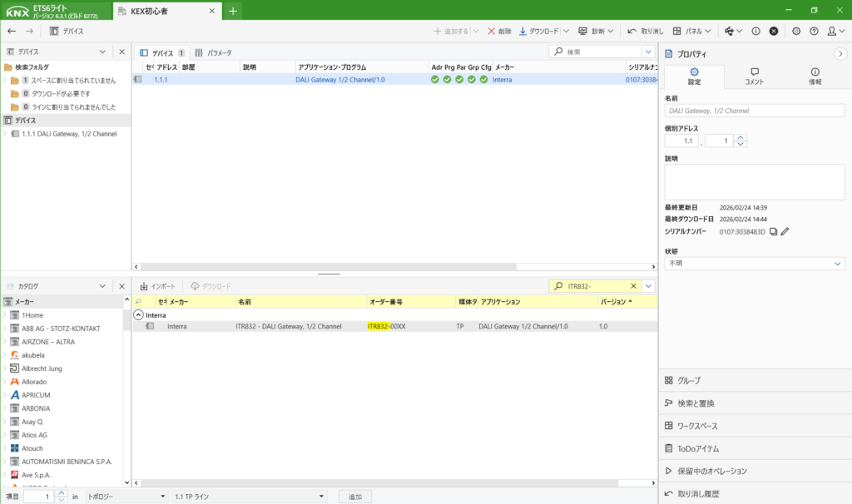
Task: Click the help question mark icon
Action: [x=814, y=31]
